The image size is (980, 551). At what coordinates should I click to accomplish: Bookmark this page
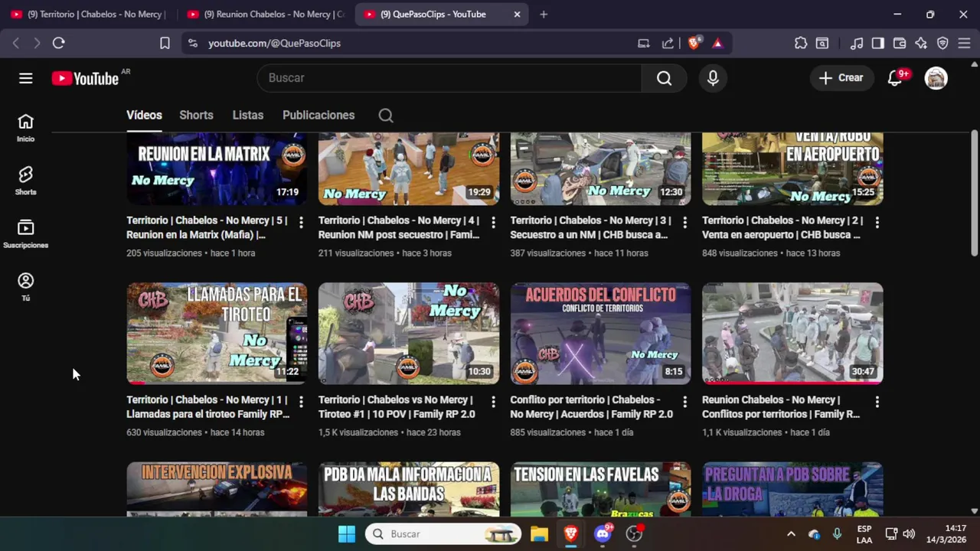[165, 44]
